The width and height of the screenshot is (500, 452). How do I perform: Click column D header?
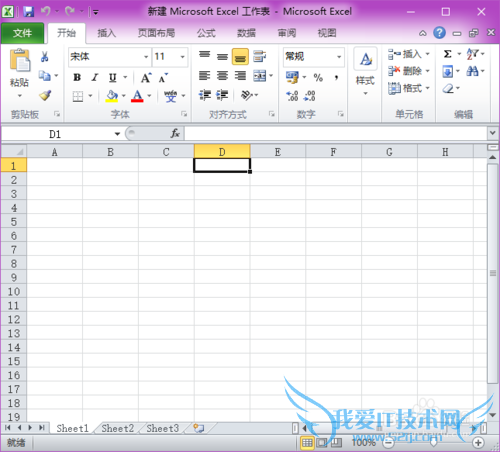click(x=222, y=152)
